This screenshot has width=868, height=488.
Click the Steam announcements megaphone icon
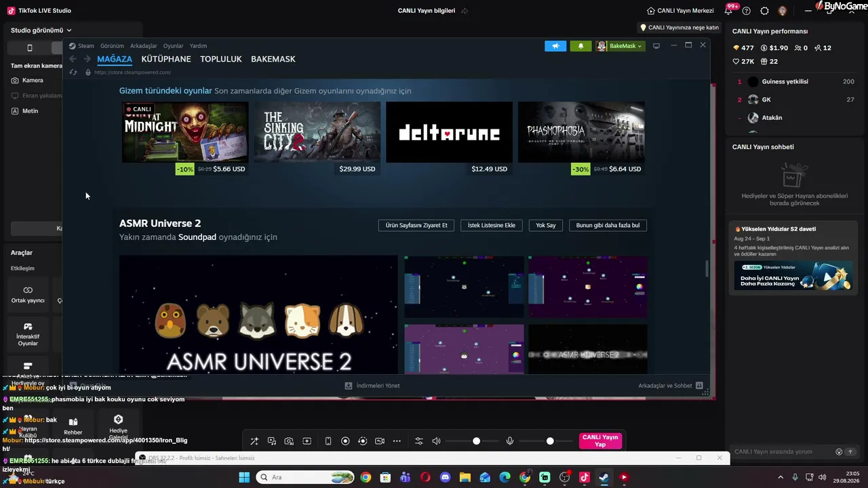point(555,46)
